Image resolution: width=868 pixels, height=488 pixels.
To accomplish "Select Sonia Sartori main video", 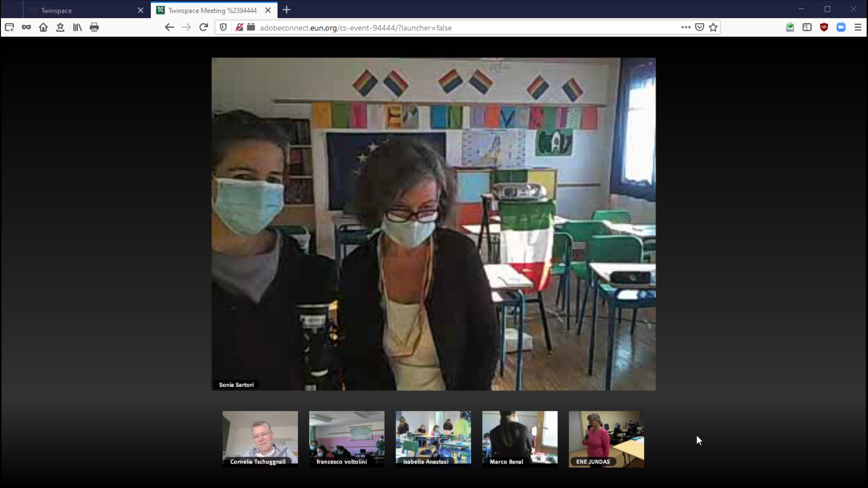I will (x=434, y=224).
